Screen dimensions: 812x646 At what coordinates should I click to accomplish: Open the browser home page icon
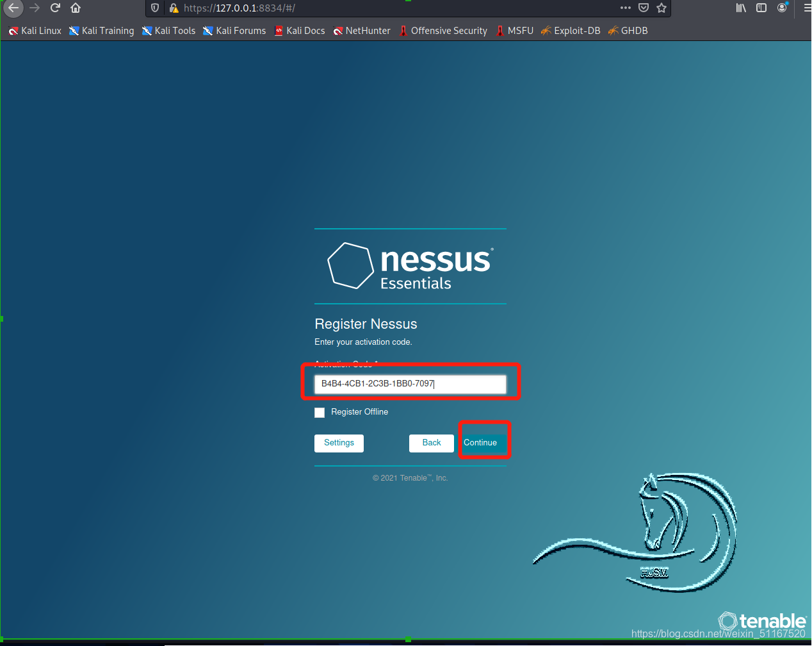[76, 8]
